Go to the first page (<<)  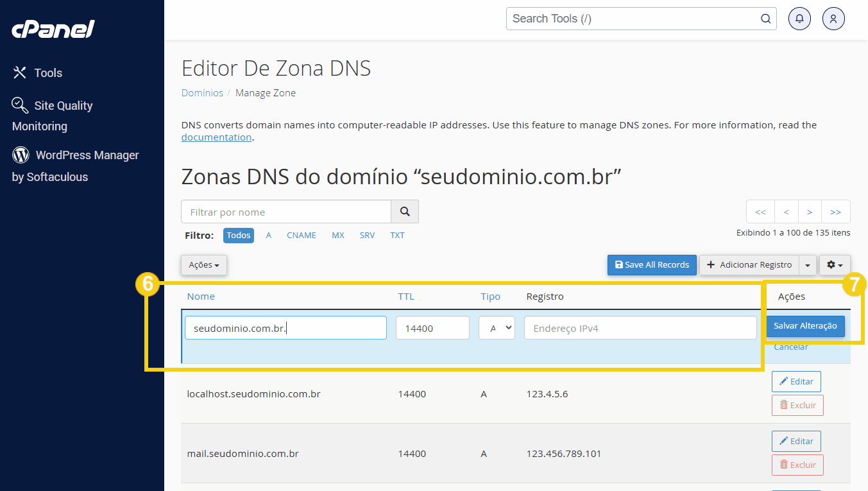point(760,212)
